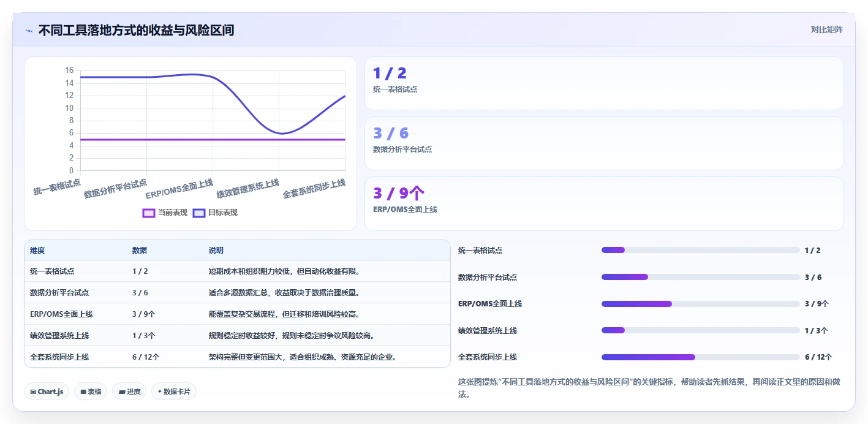The width and height of the screenshot is (868, 424).
Task: Click the y-axis value 16
Action: point(69,70)
